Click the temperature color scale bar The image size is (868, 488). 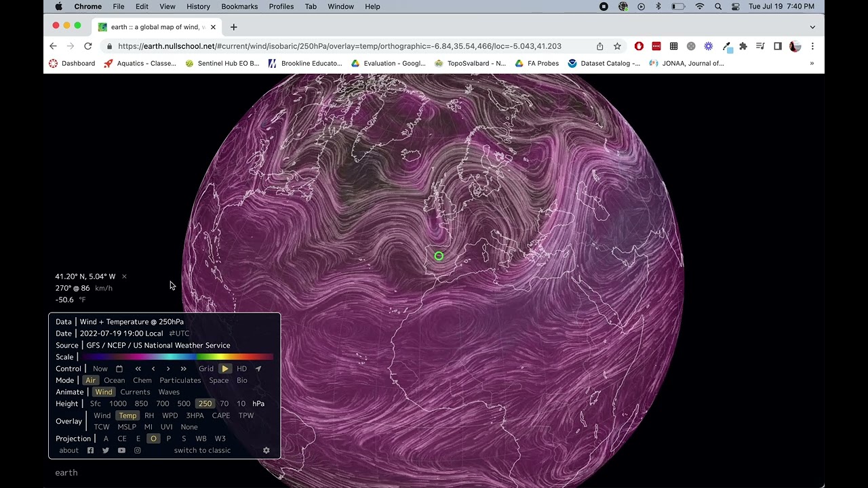point(176,357)
